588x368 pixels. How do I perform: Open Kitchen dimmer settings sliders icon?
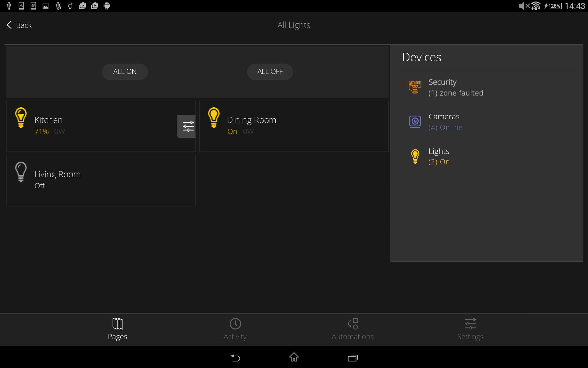186,126
